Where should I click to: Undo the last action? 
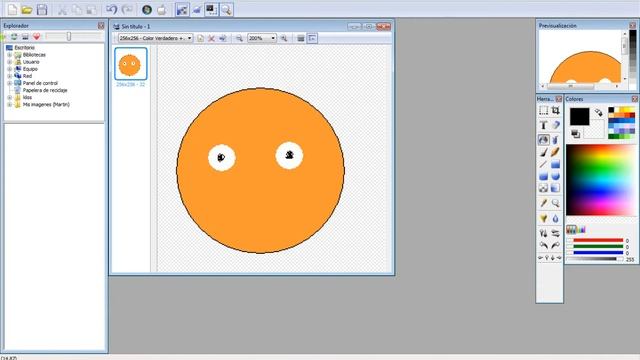[x=111, y=9]
